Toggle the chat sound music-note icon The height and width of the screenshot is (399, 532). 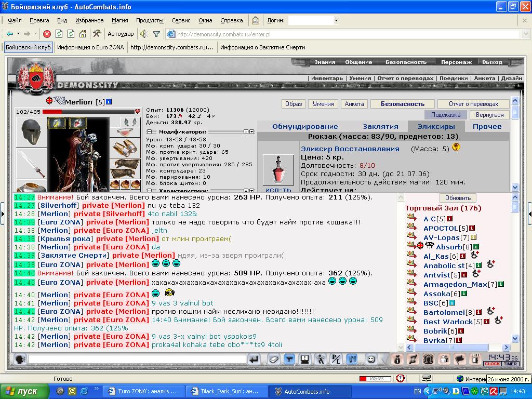[x=352, y=360]
